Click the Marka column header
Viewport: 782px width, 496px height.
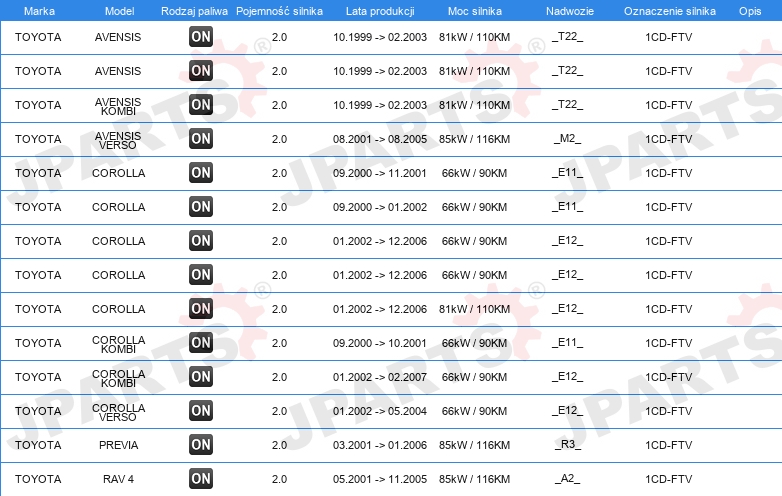[x=39, y=11]
